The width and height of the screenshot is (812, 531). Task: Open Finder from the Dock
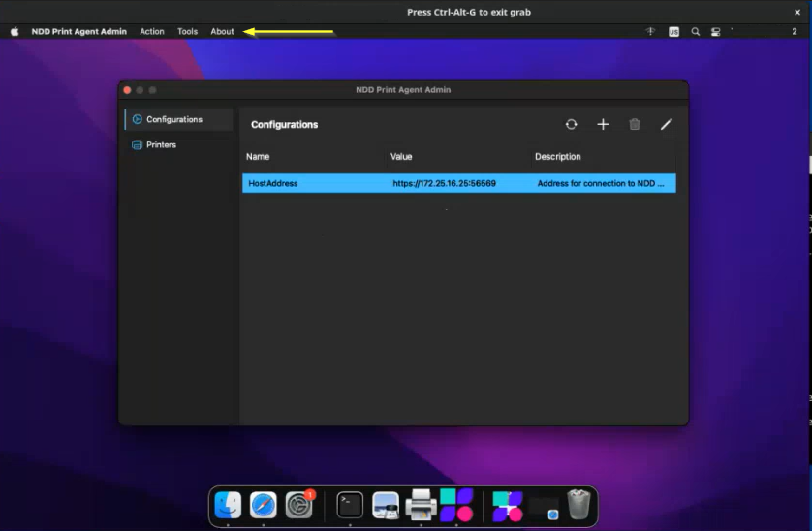(228, 505)
